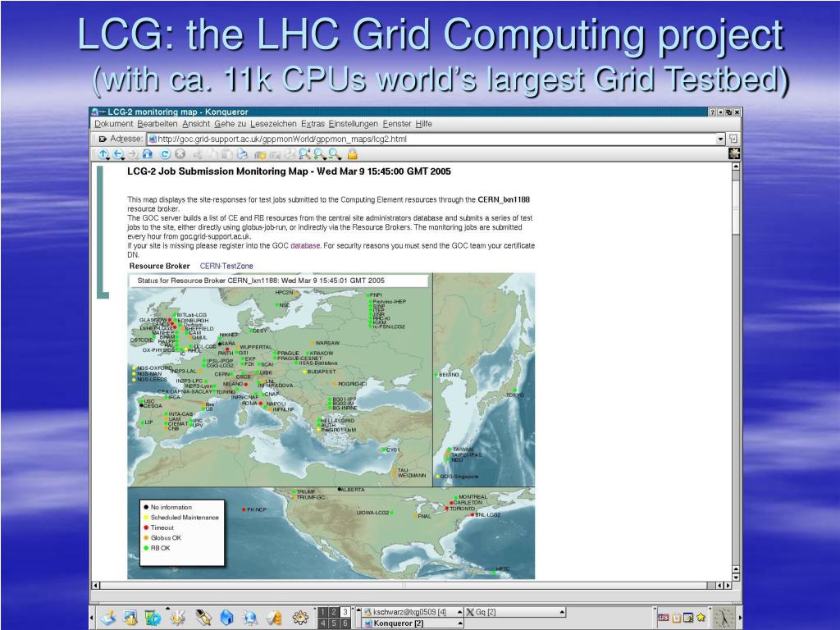Launch the home folder panel icon
The height and width of the screenshot is (630, 840).
tap(226, 619)
